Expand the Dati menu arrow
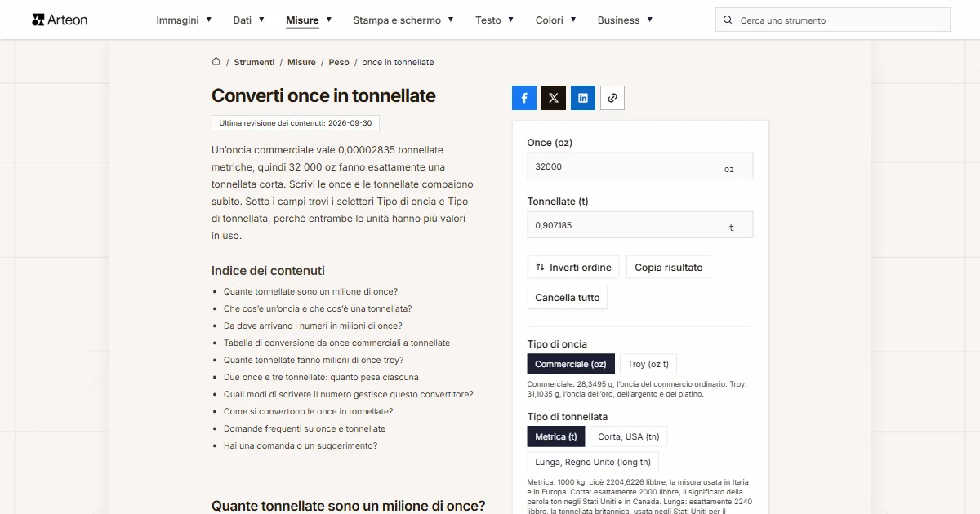The width and height of the screenshot is (980, 514). tap(261, 20)
